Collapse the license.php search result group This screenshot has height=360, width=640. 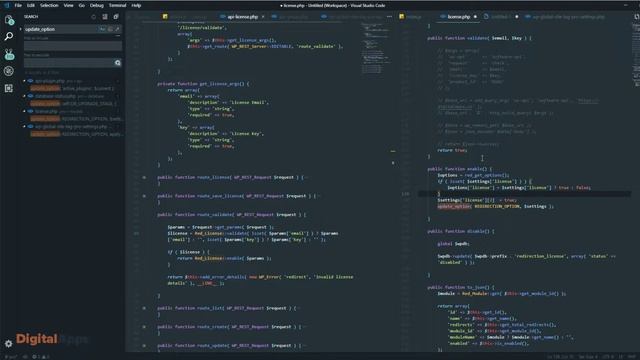[24, 111]
